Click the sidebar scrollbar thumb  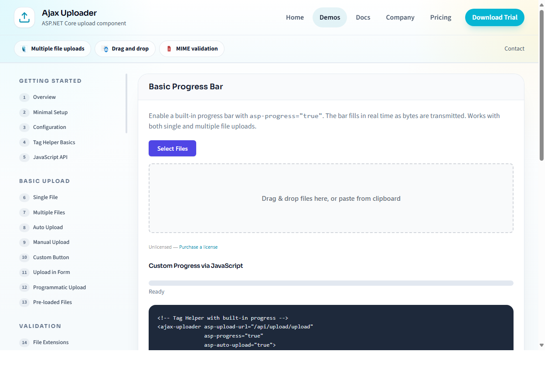[126, 103]
